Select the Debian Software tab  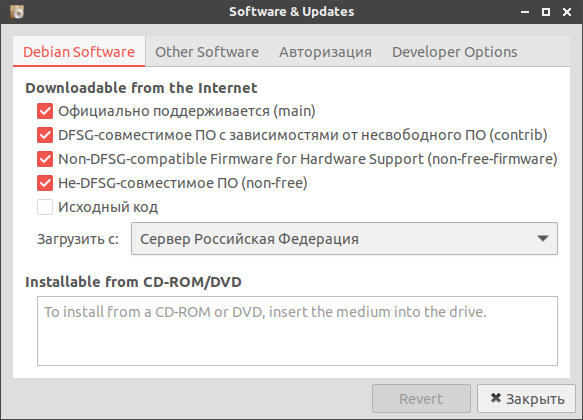[x=79, y=52]
